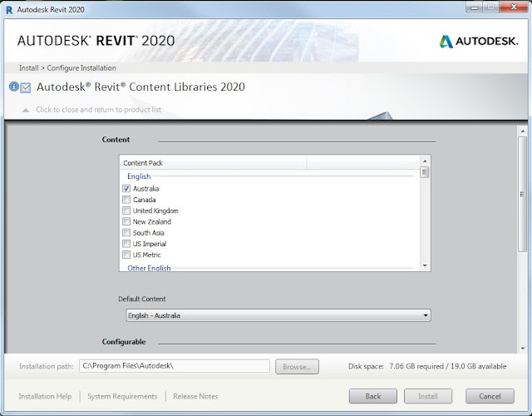Close the Revit 2020 installer window
Viewport: 532px width, 416px height.
(x=514, y=7)
